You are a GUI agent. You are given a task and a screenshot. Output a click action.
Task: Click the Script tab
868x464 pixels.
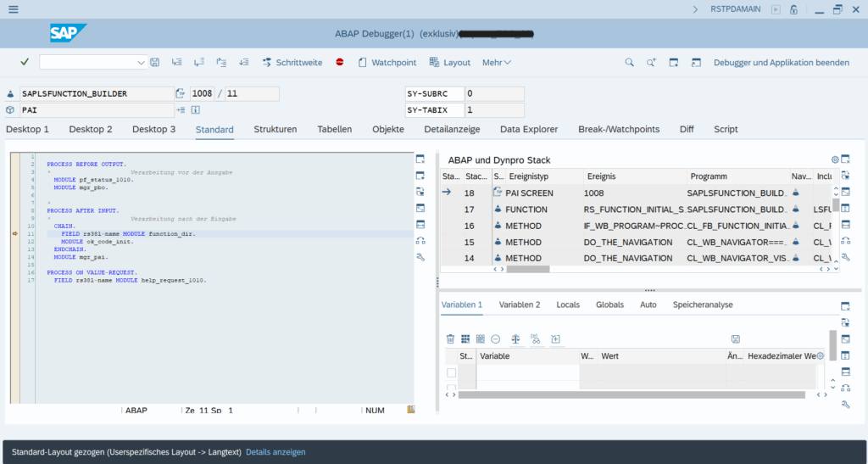[726, 129]
